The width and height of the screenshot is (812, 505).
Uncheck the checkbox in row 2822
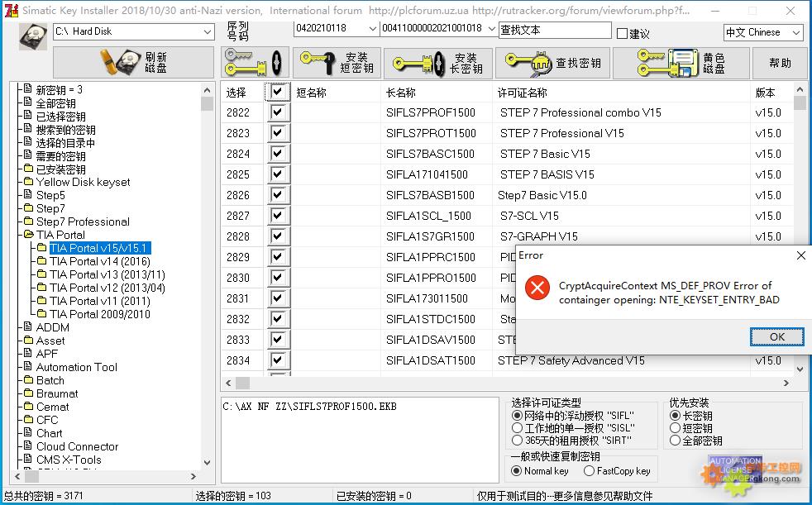point(278,112)
